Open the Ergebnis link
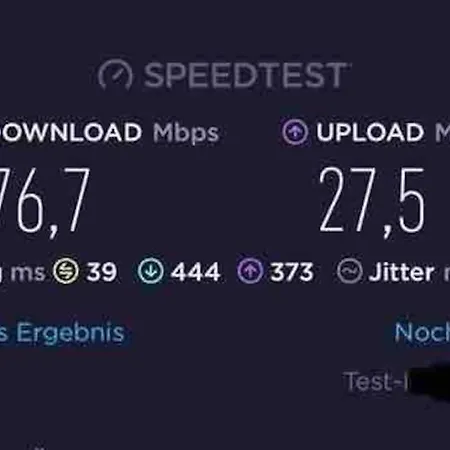Screen dimensions: 450x450 (x=62, y=333)
